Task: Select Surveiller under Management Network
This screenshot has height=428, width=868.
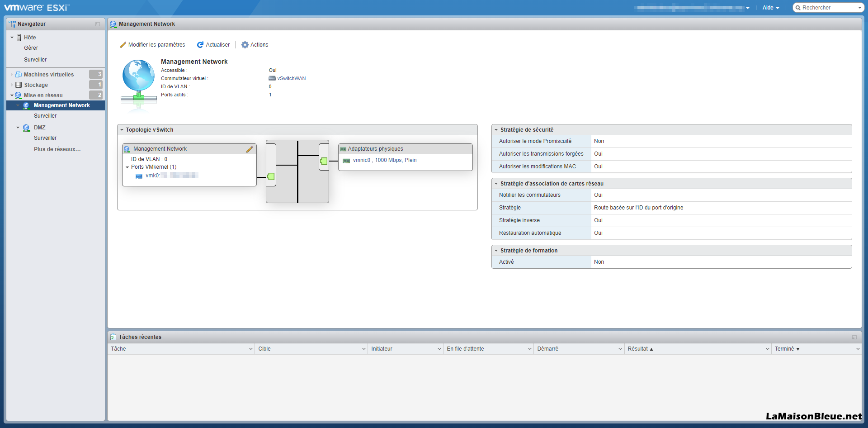Action: [45, 116]
